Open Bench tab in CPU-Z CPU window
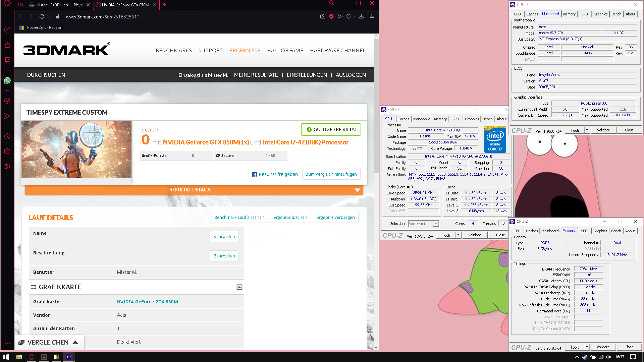This screenshot has height=362, width=644. tap(487, 119)
